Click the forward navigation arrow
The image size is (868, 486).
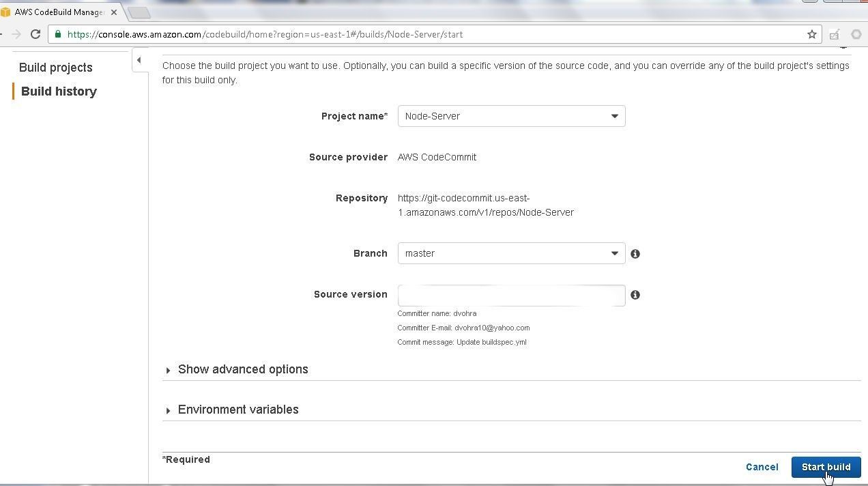pos(16,34)
